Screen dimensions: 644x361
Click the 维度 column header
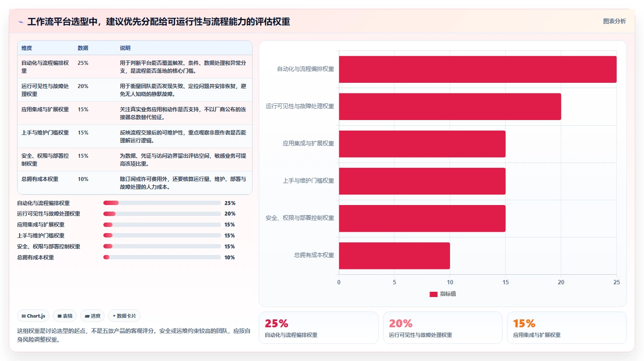tap(27, 48)
